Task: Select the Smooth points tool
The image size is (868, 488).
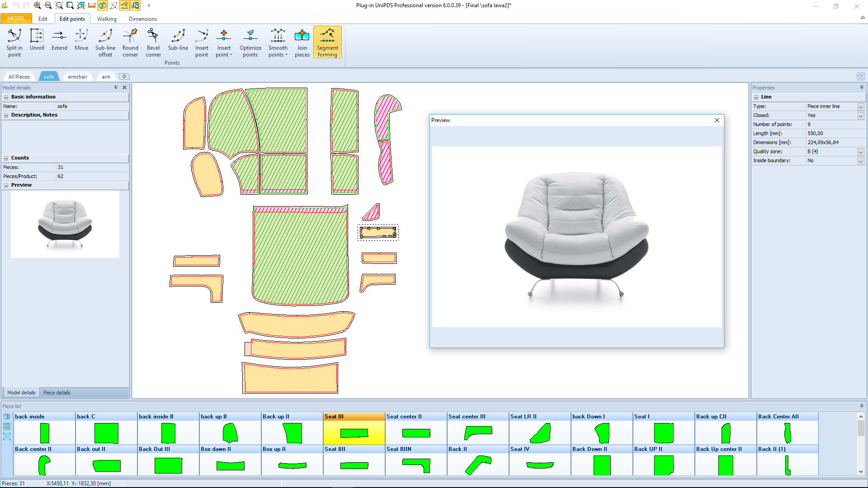Action: (x=278, y=42)
